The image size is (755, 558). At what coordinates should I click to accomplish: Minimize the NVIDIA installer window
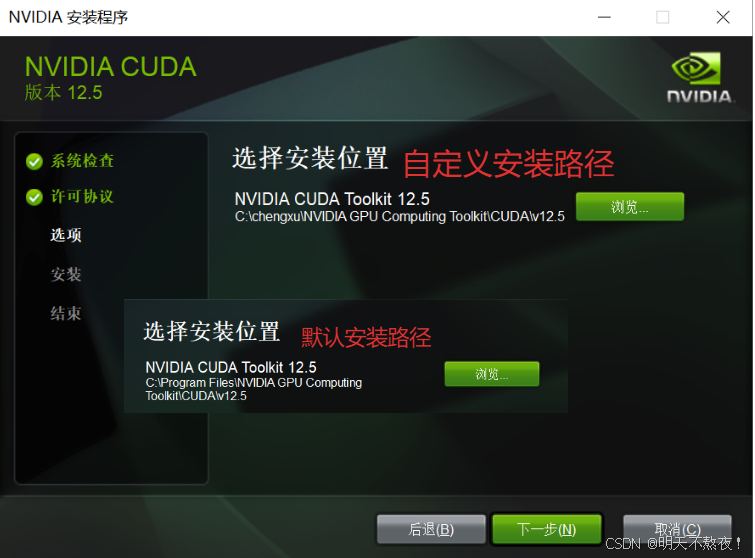pyautogui.click(x=604, y=18)
